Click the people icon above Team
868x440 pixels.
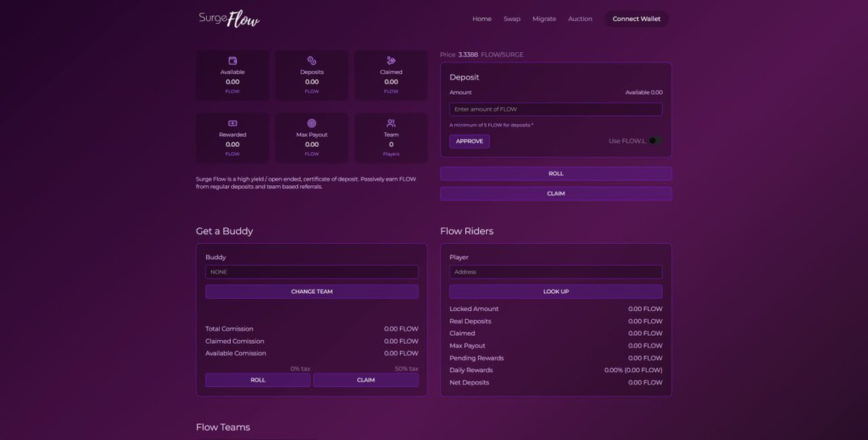pos(391,124)
